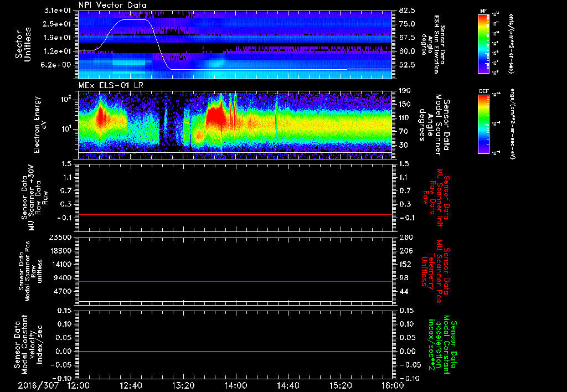567x392 pixels.
Task: Click the '110' scanner angle tick
Action: point(405,118)
